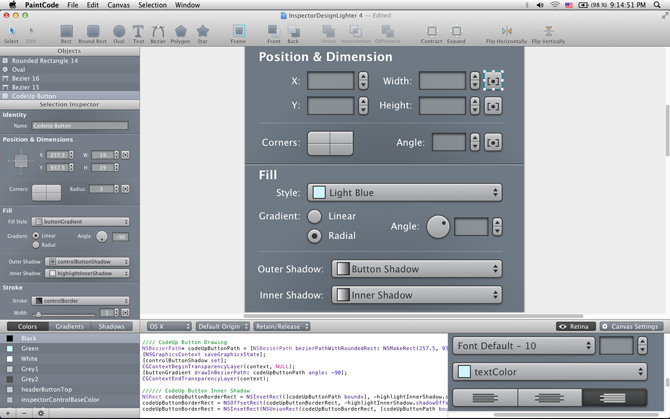This screenshot has width=670, height=419.
Task: Open the Inner Shadow dropdown on canvas
Action: (417, 295)
